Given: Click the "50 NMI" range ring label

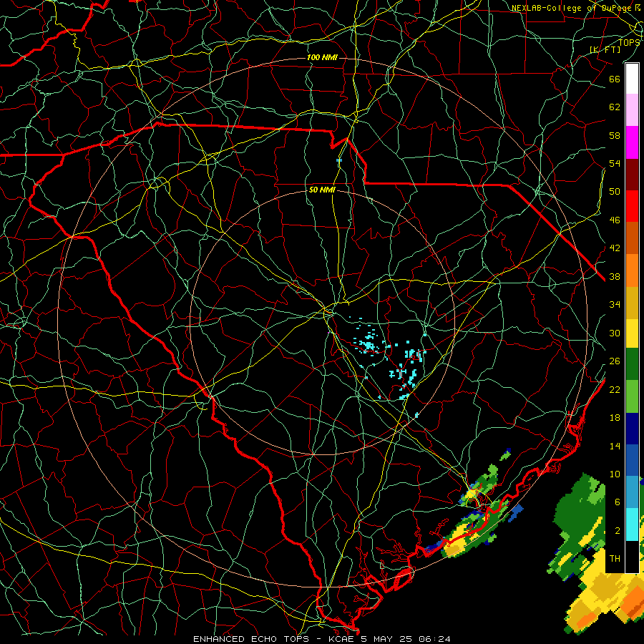Looking at the screenshot, I should point(322,190).
